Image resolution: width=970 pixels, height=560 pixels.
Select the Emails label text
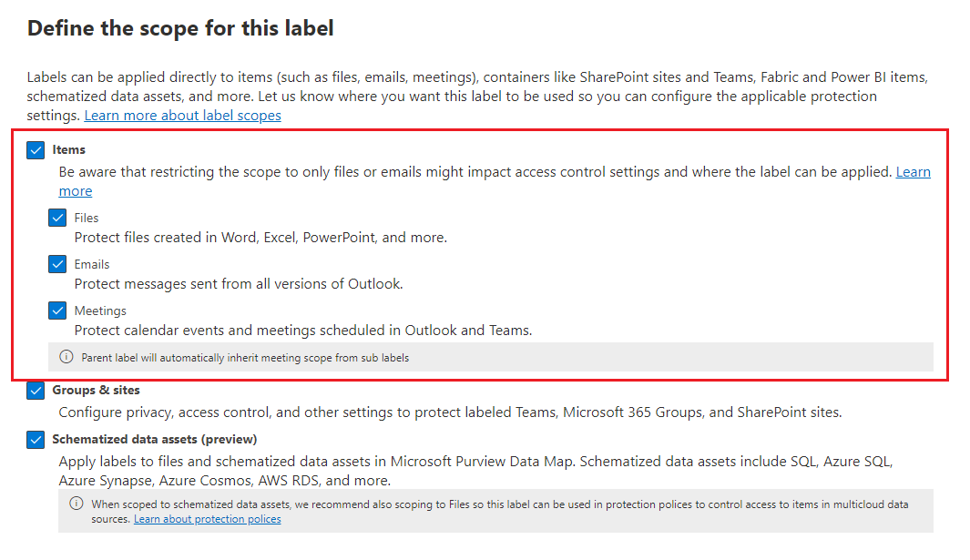(92, 263)
